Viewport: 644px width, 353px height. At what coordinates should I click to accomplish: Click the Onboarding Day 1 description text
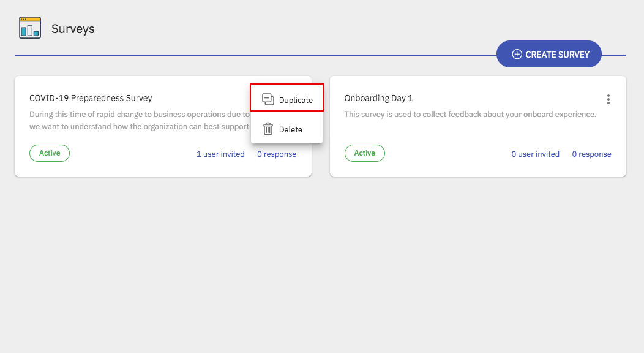click(470, 114)
